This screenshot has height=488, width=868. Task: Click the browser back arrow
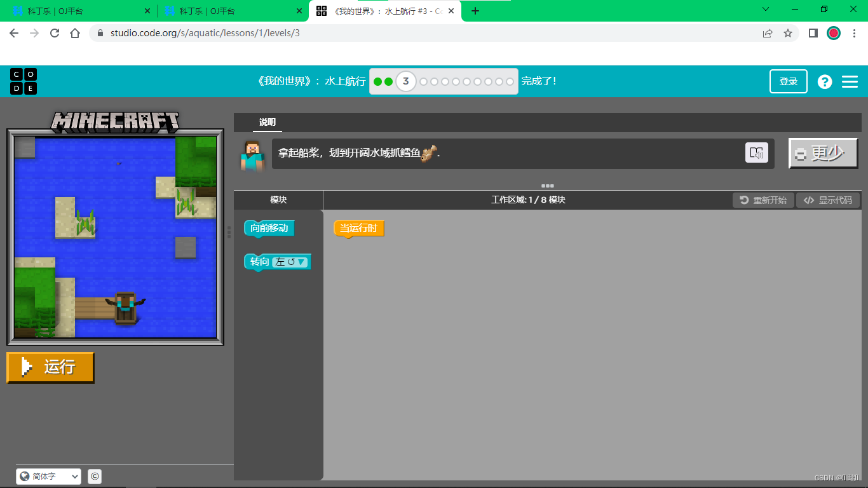14,33
